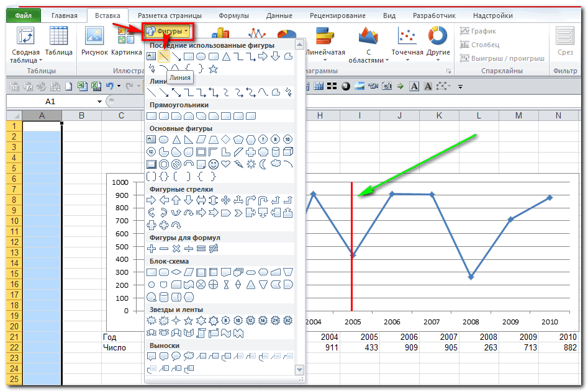Viewport: 588px width, 392px height.
Task: Insert a Выигрыш / проигрыш sparkline
Action: 502,58
